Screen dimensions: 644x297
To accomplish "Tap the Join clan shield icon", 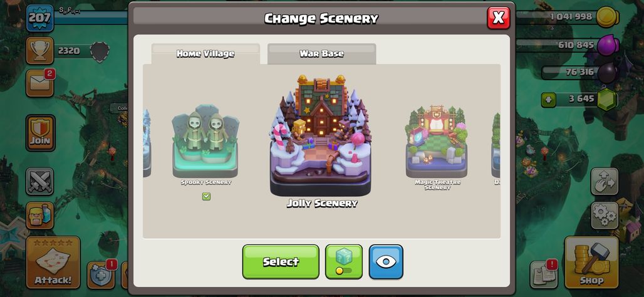I will click(x=40, y=133).
